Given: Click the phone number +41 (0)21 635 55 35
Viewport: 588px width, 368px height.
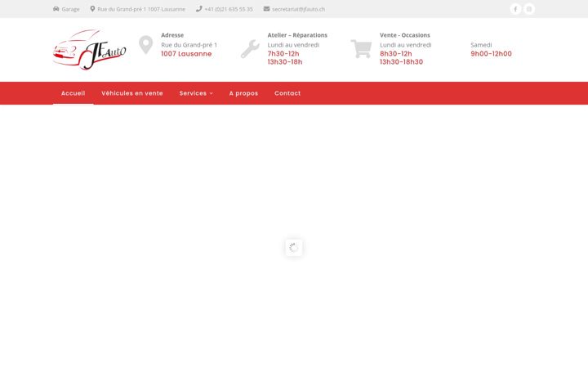Looking at the screenshot, I should pyautogui.click(x=229, y=9).
